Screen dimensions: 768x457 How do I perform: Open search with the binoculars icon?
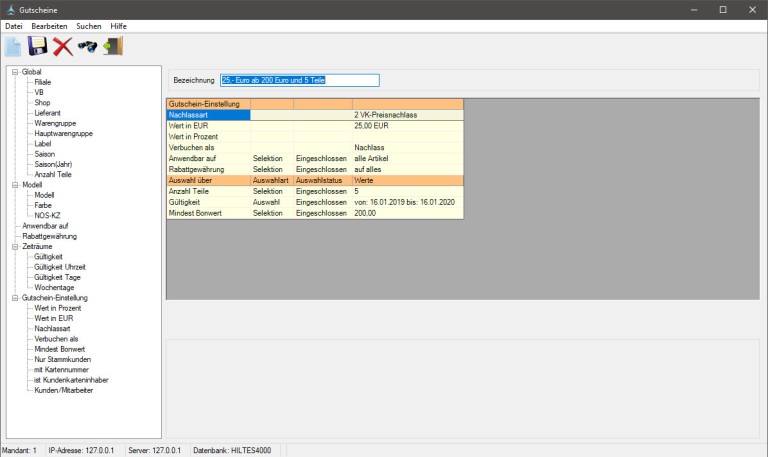pyautogui.click(x=87, y=46)
